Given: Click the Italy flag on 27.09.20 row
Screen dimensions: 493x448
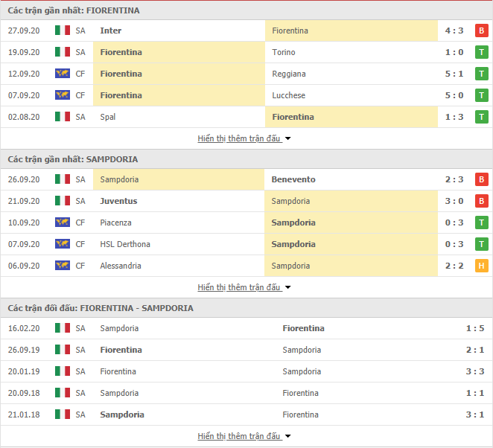Looking at the screenshot, I should (x=63, y=31).
